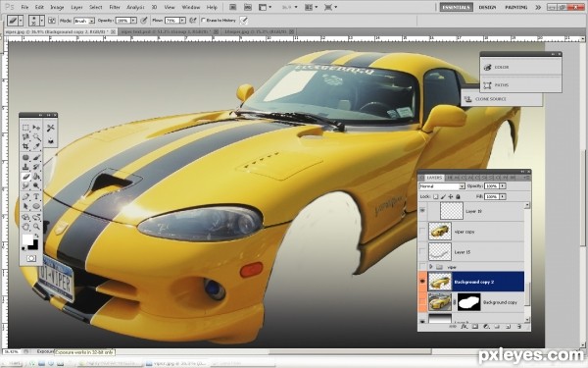Screen dimensions: 588x368
Task: Open the tool preset picker arrow
Action: 21,21
